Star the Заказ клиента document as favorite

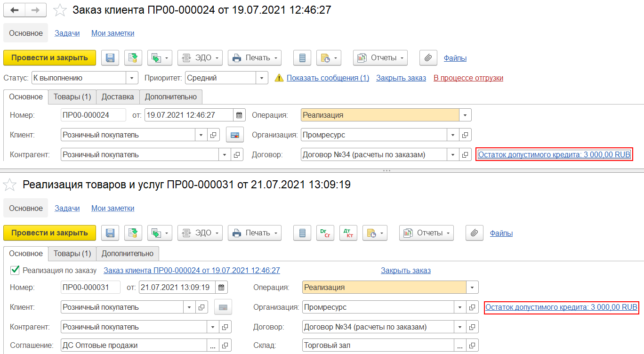coord(60,10)
